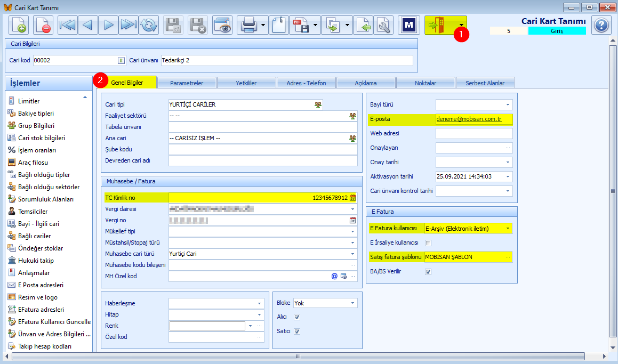Screen dimensions: 618x364
Task: Click the deneme@mobisan.com.tr email link
Action: [x=469, y=119]
